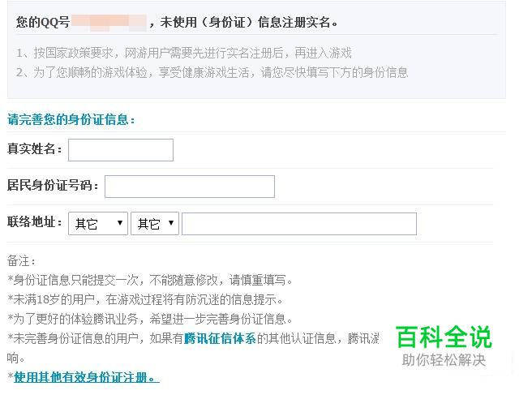Click the arrow on the second 联络地址 dropdown
The image size is (532, 395).
point(171,223)
